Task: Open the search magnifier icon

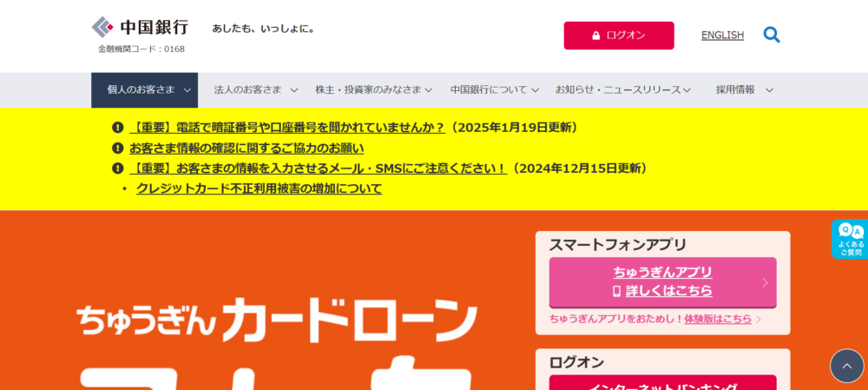Action: point(771,35)
